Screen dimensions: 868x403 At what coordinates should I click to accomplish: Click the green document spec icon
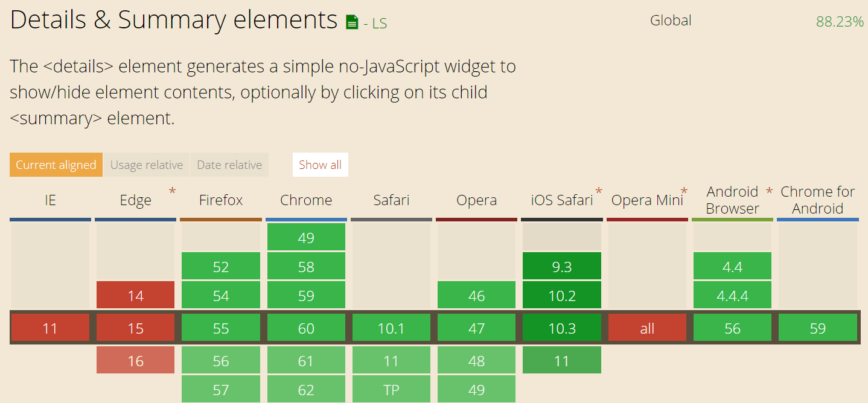(x=351, y=23)
